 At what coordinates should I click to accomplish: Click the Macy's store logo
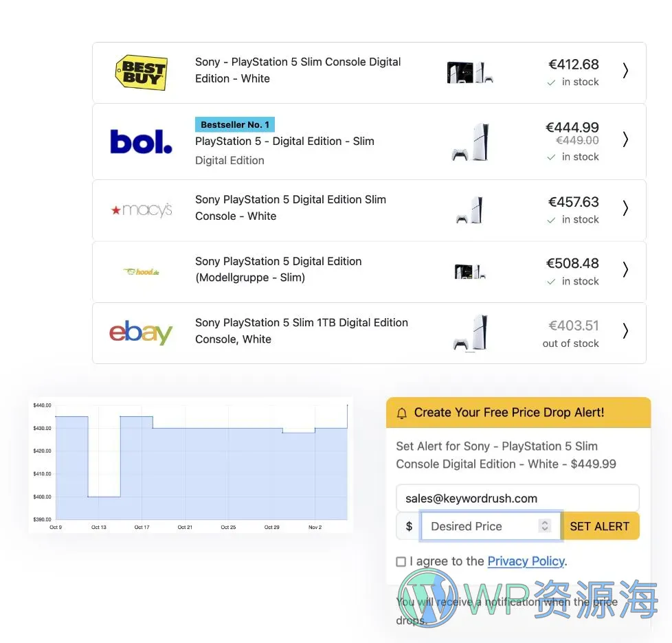[x=142, y=210]
